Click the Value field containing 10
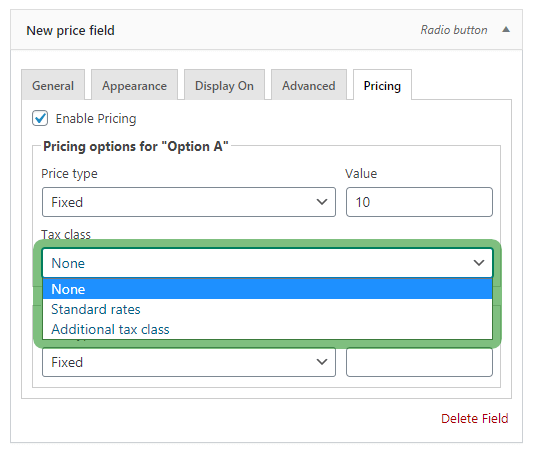This screenshot has width=533, height=452. coord(419,202)
